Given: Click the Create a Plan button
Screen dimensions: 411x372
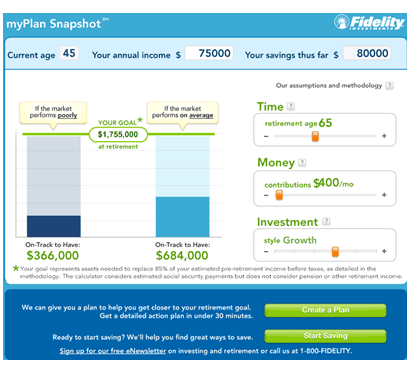Looking at the screenshot, I should point(325,310).
